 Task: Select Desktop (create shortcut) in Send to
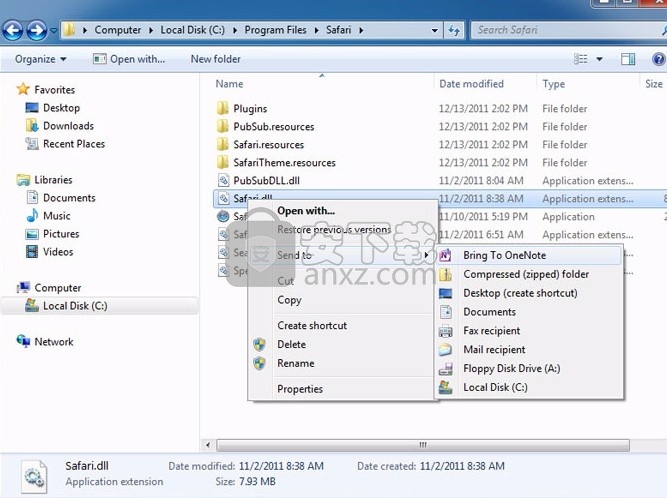click(520, 293)
